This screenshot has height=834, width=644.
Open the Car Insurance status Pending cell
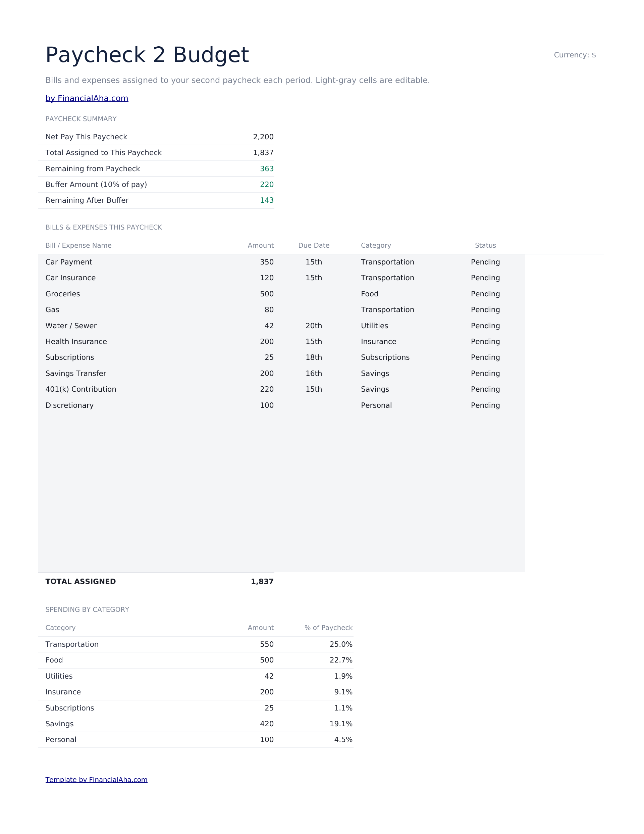pyautogui.click(x=485, y=278)
